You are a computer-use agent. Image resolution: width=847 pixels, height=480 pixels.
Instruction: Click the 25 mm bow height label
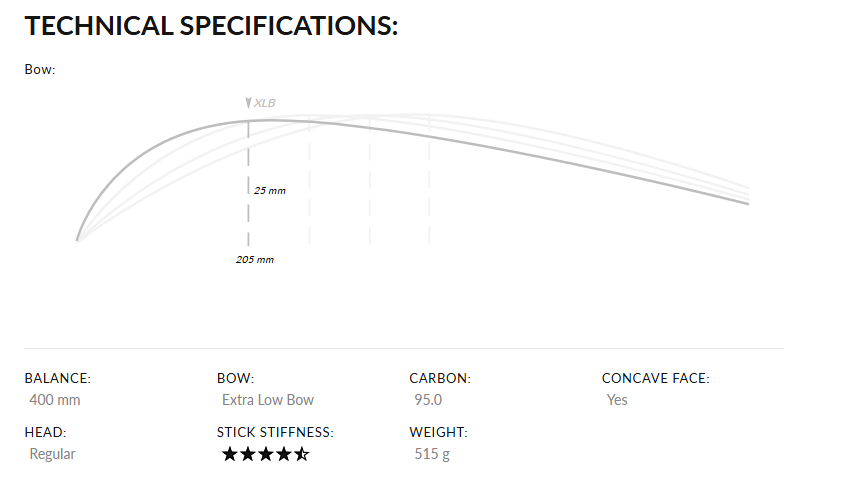pyautogui.click(x=270, y=190)
